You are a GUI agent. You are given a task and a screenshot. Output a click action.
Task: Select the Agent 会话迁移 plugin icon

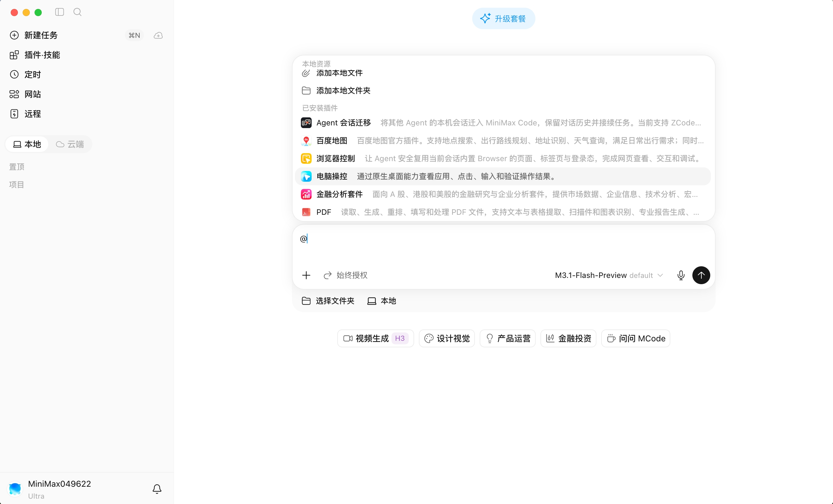tap(306, 123)
